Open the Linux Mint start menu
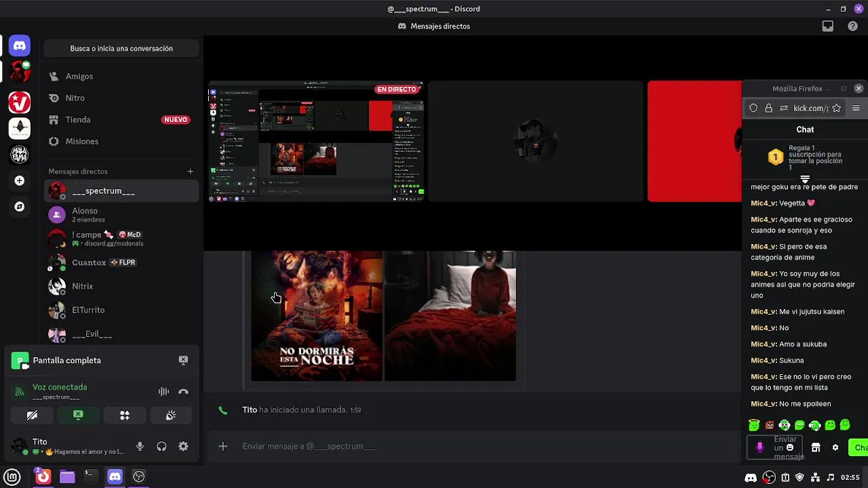 tap(12, 477)
